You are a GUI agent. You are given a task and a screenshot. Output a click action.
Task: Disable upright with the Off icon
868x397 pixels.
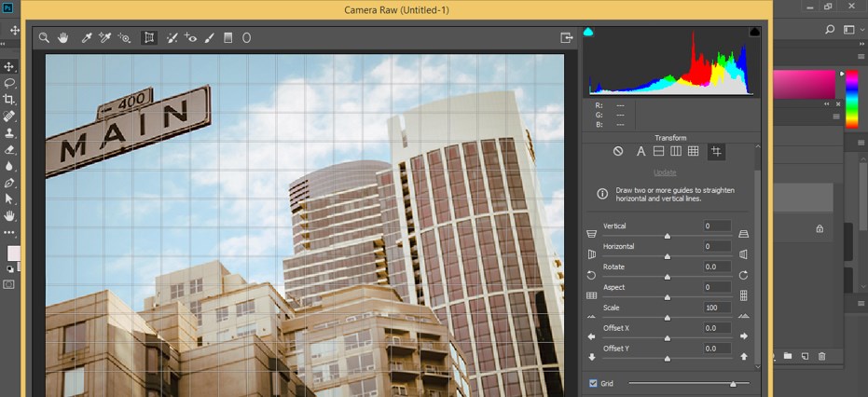coord(618,151)
